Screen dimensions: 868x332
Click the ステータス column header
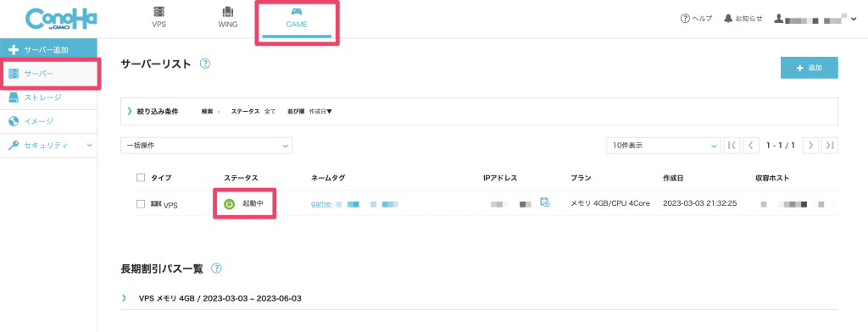coord(241,178)
